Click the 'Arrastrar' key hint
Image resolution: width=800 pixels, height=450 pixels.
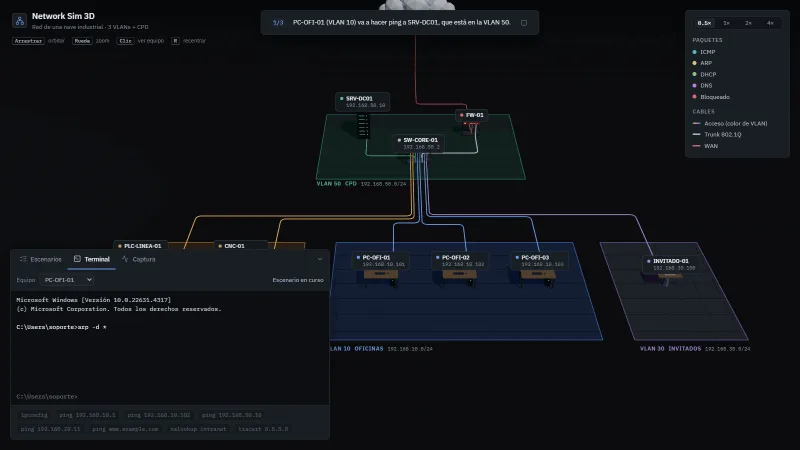(x=28, y=41)
